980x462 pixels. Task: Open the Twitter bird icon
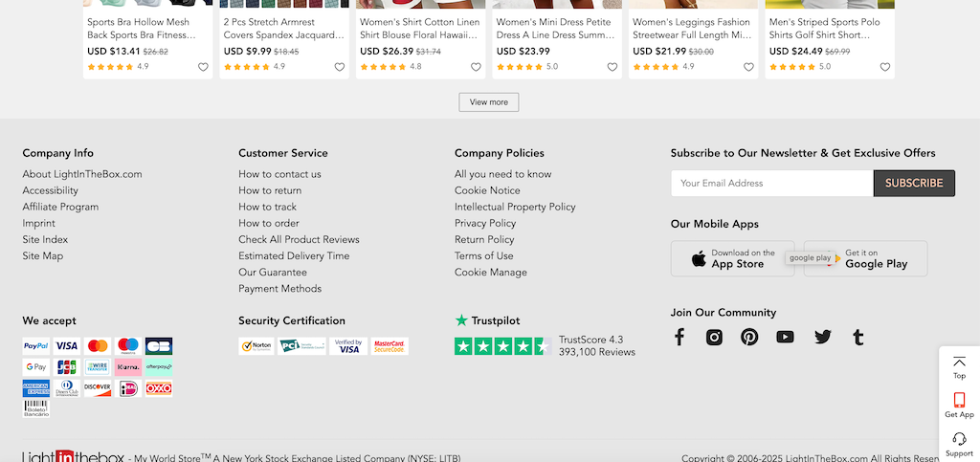click(x=823, y=337)
